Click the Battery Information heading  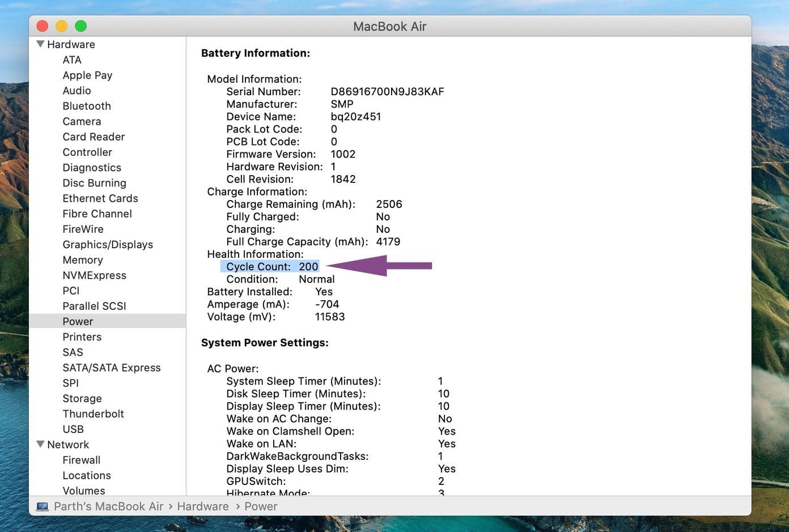point(256,53)
